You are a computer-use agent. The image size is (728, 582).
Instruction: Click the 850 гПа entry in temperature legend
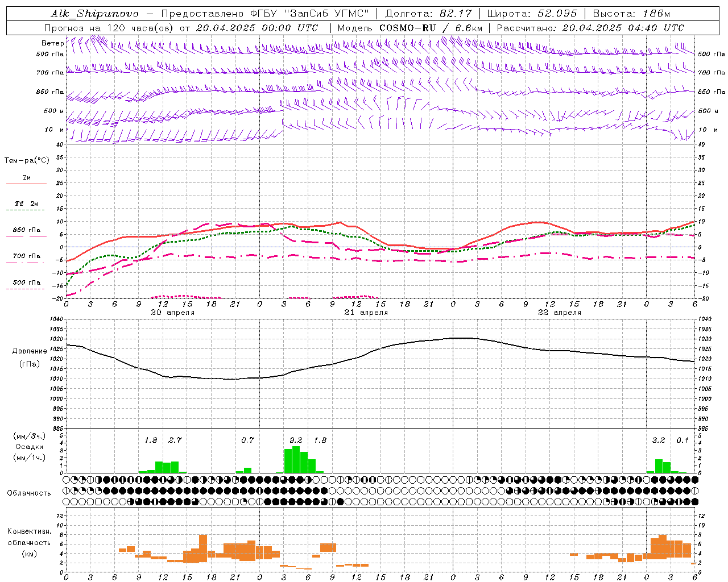[x=27, y=230]
